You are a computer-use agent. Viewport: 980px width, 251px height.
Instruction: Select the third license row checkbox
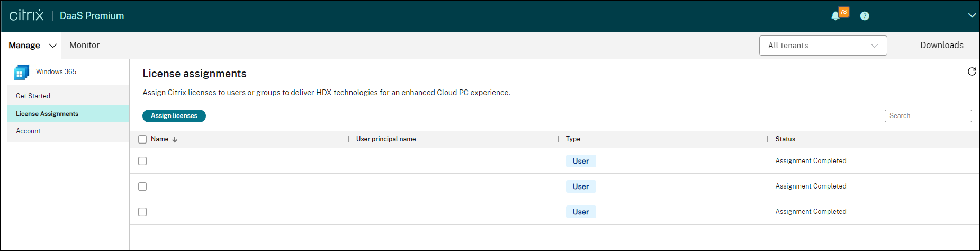pyautogui.click(x=142, y=212)
